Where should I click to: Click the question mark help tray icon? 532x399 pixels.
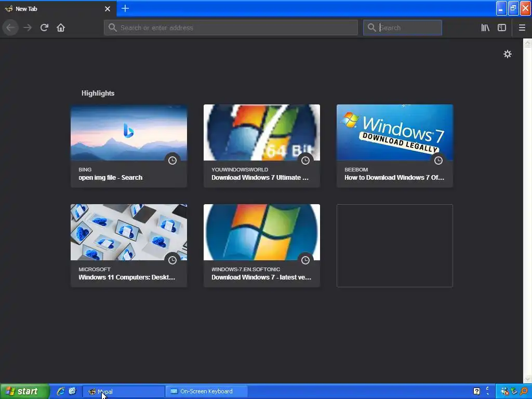[x=477, y=391]
